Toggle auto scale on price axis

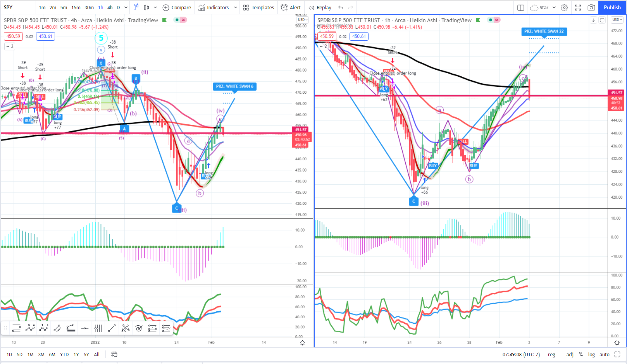point(605,354)
